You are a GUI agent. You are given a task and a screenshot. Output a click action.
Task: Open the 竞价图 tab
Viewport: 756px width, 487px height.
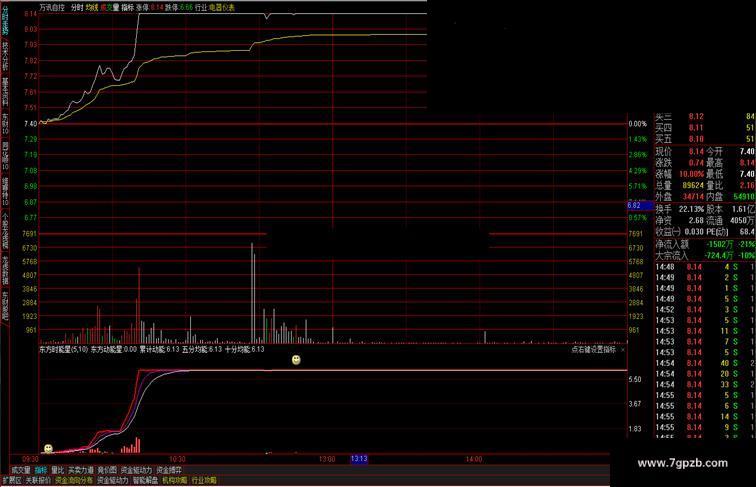[107, 470]
